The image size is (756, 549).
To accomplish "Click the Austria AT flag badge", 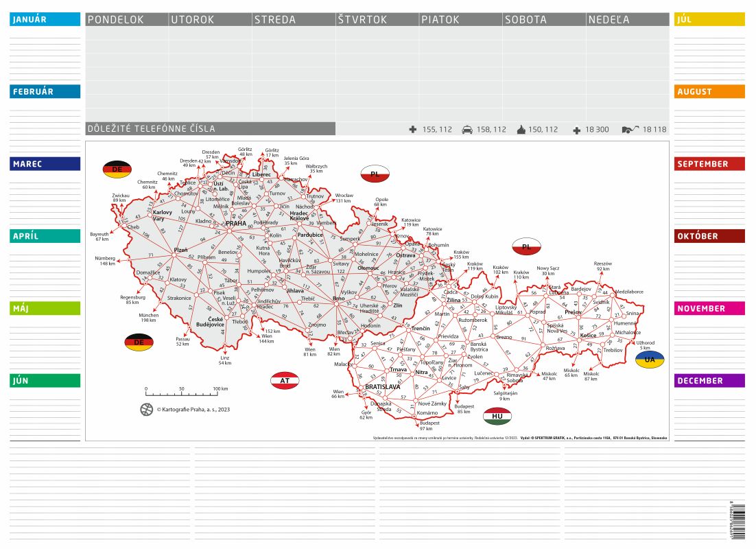I will (285, 381).
